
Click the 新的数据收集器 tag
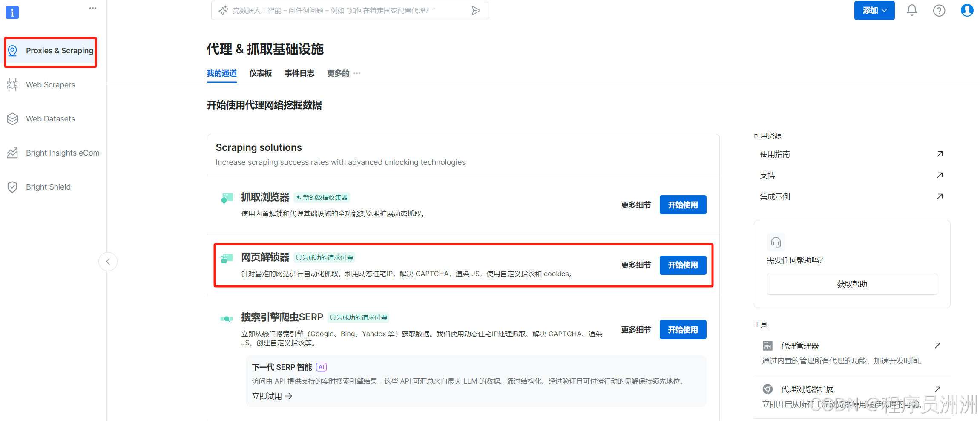(x=322, y=197)
